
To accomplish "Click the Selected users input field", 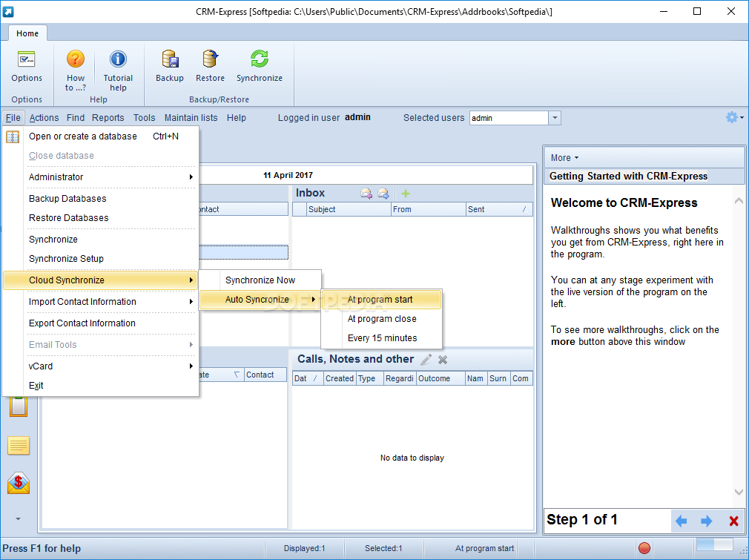I will coord(509,117).
